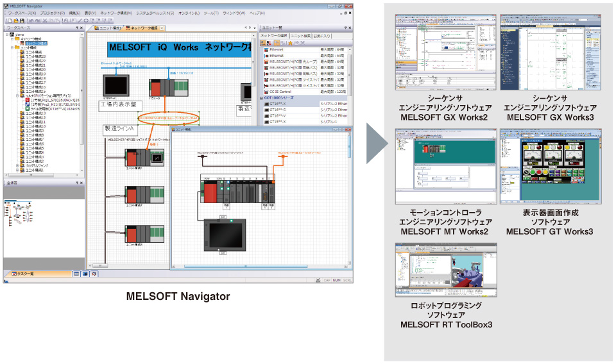Pin the ワークスペース panel
This screenshot has height=364, width=616.
coord(77,28)
